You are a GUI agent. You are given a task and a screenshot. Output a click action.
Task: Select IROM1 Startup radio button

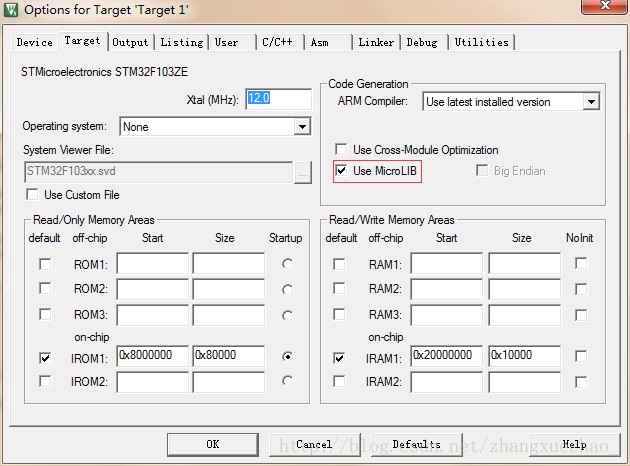point(287,356)
